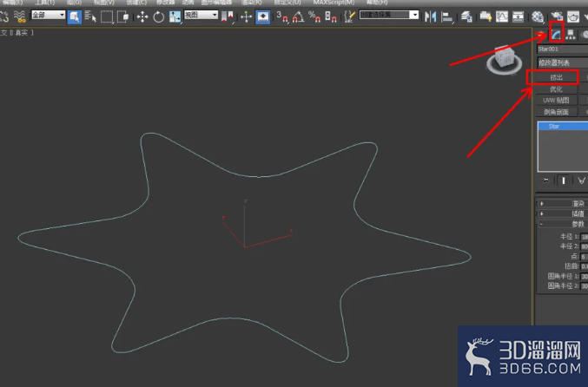Open the 修改器 menu

[165, 3]
